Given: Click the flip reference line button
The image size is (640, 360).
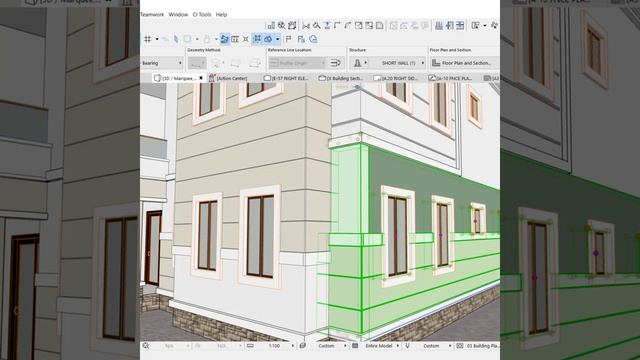Looking at the screenshot, I should point(336,63).
